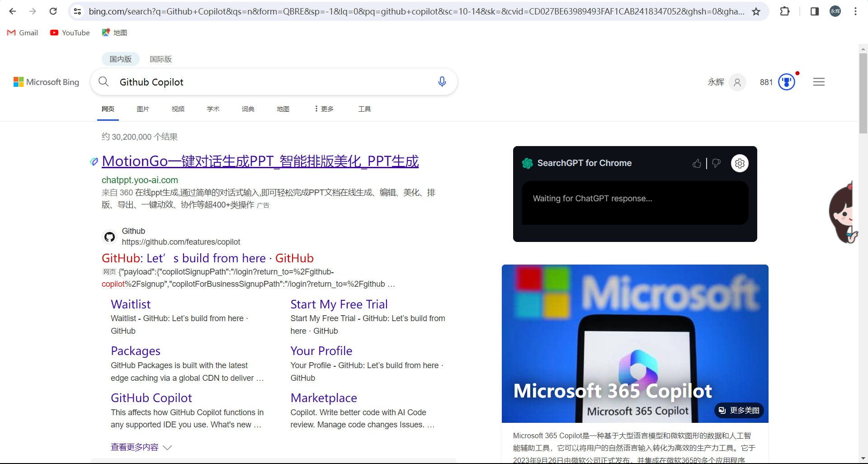Open the 永辉 account avatar

(737, 82)
